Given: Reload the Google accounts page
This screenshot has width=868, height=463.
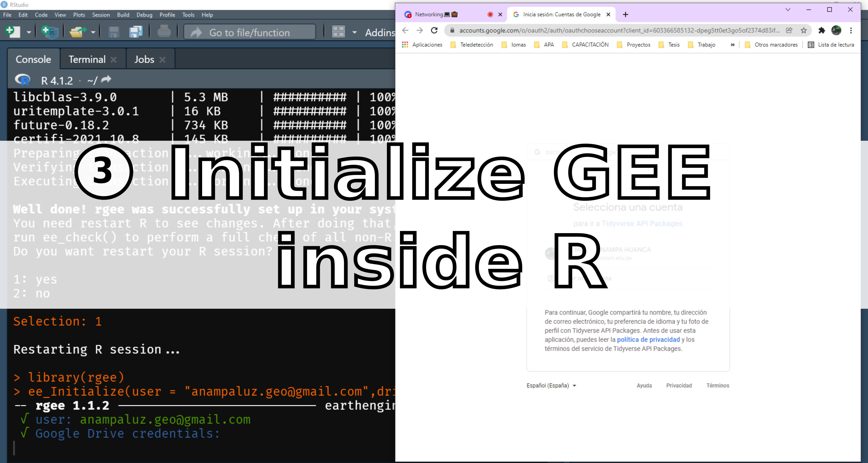Looking at the screenshot, I should [434, 30].
